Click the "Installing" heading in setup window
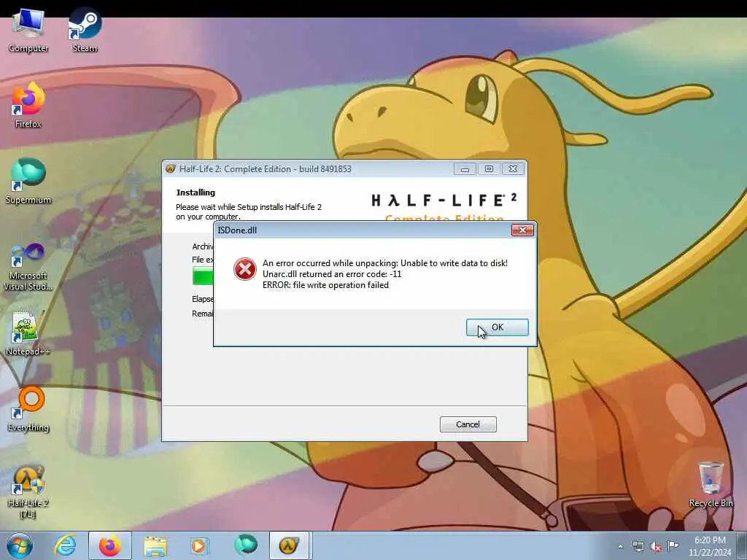Screen dimensions: 747x560 (x=196, y=192)
